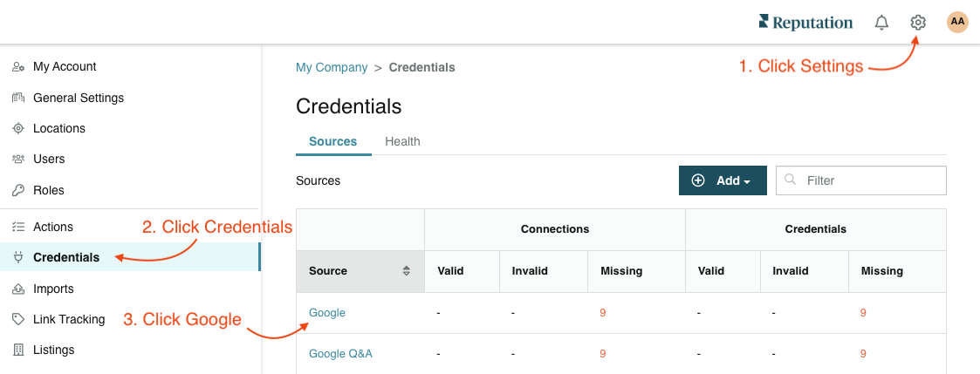Click the Credentials plug icon
This screenshot has width=980, height=374.
(18, 257)
